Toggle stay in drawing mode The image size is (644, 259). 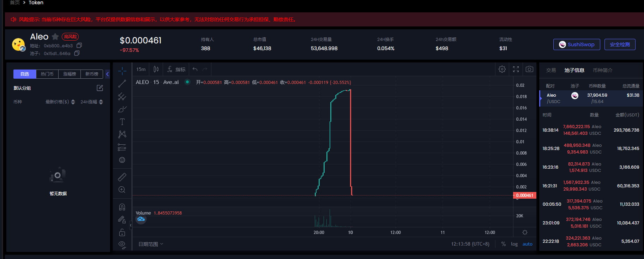coord(122,220)
